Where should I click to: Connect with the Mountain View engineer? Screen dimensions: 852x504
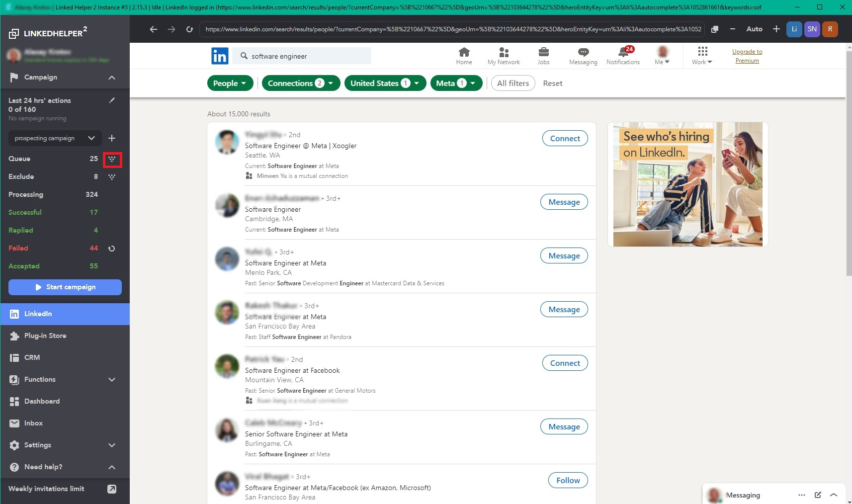click(565, 363)
